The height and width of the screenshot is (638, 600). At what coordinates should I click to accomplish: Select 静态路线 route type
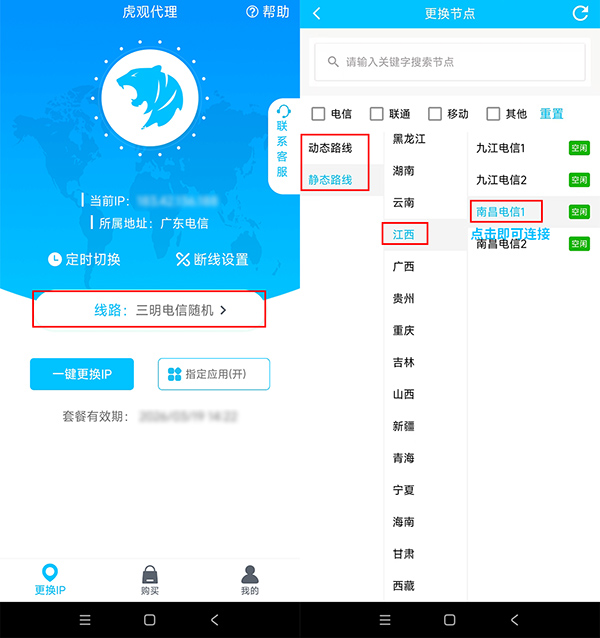[330, 180]
